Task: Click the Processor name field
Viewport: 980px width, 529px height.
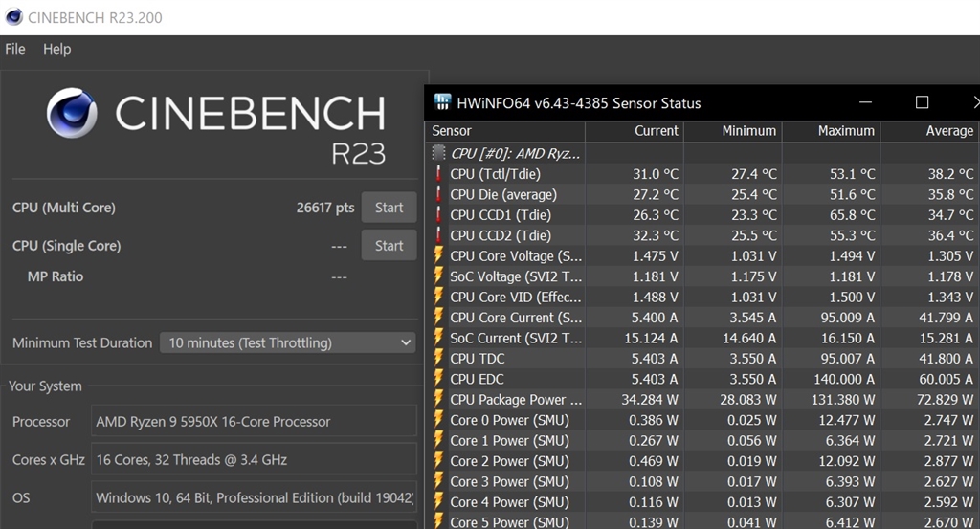Action: click(x=254, y=421)
